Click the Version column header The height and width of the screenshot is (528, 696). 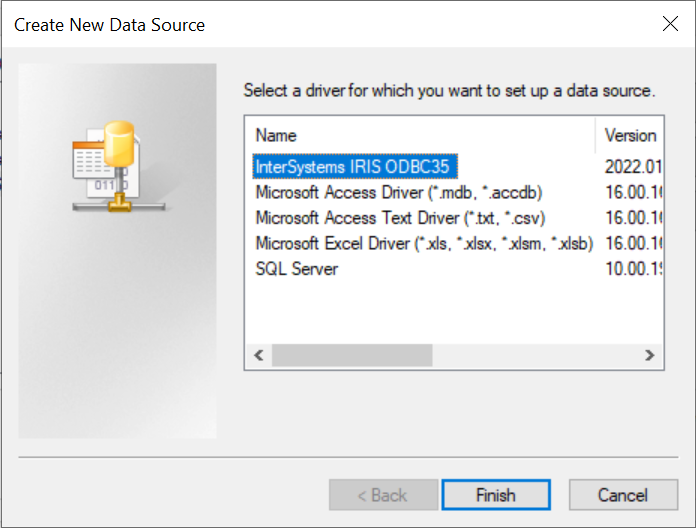coord(630,135)
